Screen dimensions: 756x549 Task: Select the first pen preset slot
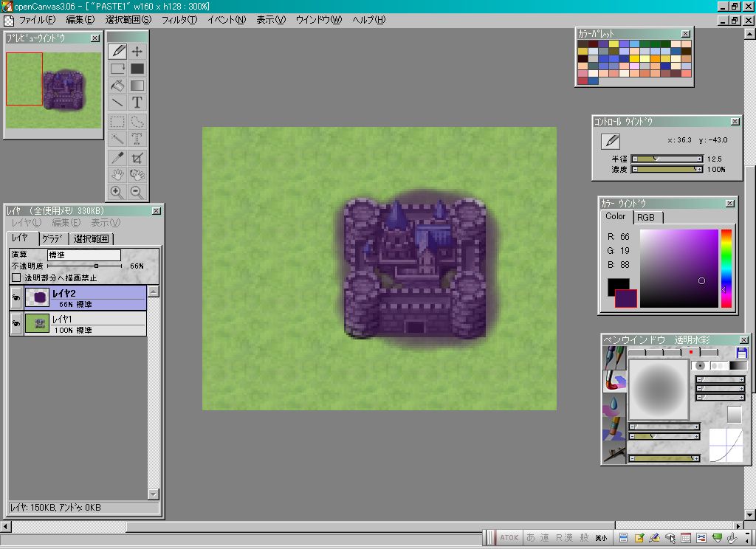pos(636,352)
